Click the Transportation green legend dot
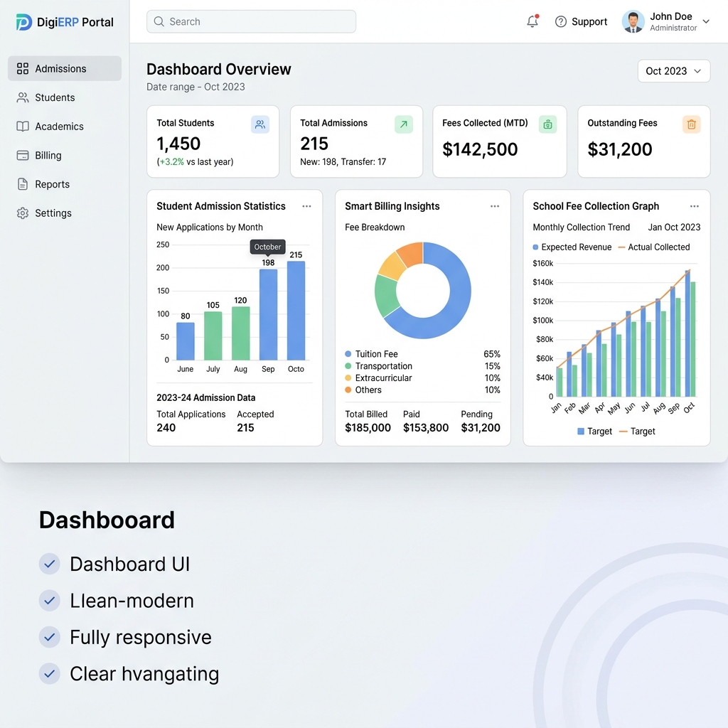This screenshot has height=728, width=728. click(x=348, y=366)
